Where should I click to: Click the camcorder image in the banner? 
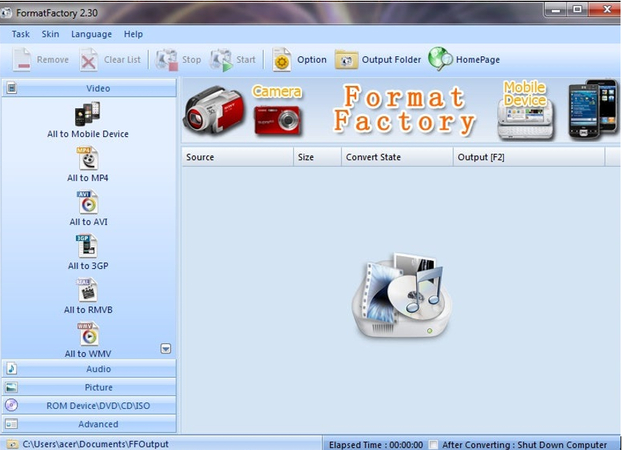point(214,111)
